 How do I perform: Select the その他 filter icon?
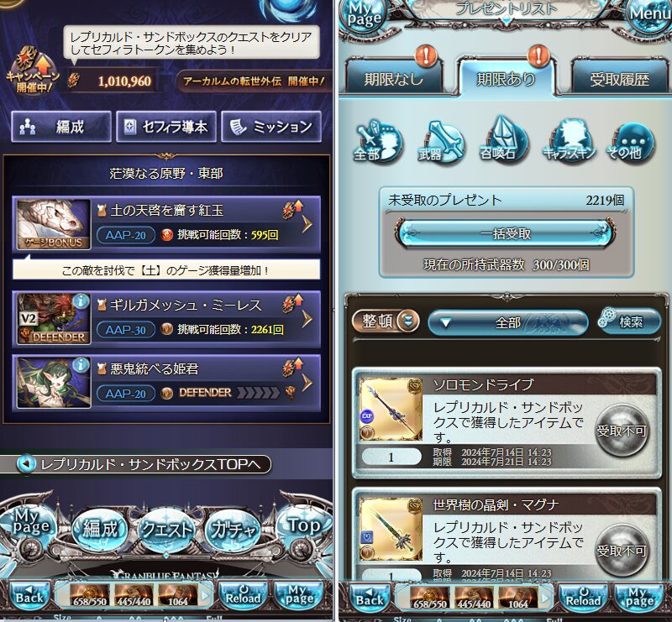631,143
